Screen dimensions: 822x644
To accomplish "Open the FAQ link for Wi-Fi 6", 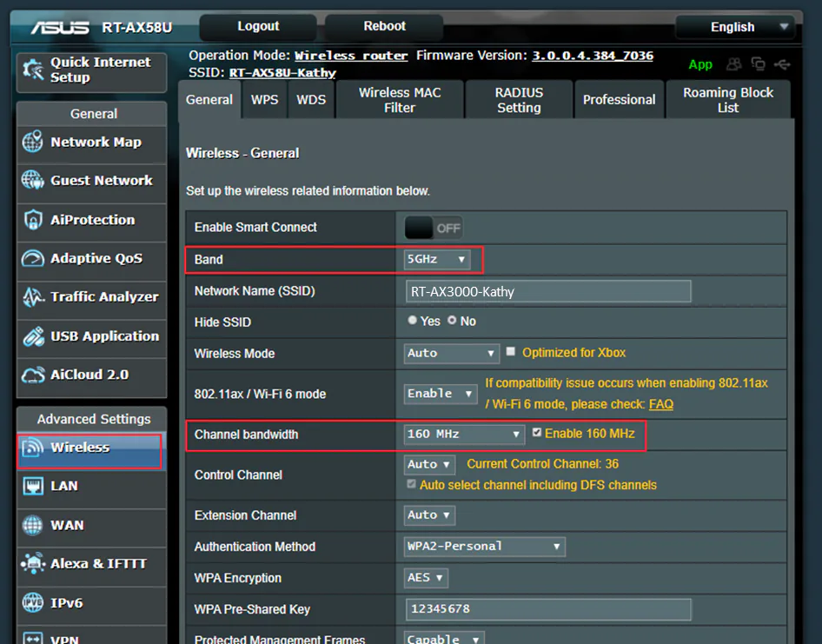I will click(661, 404).
